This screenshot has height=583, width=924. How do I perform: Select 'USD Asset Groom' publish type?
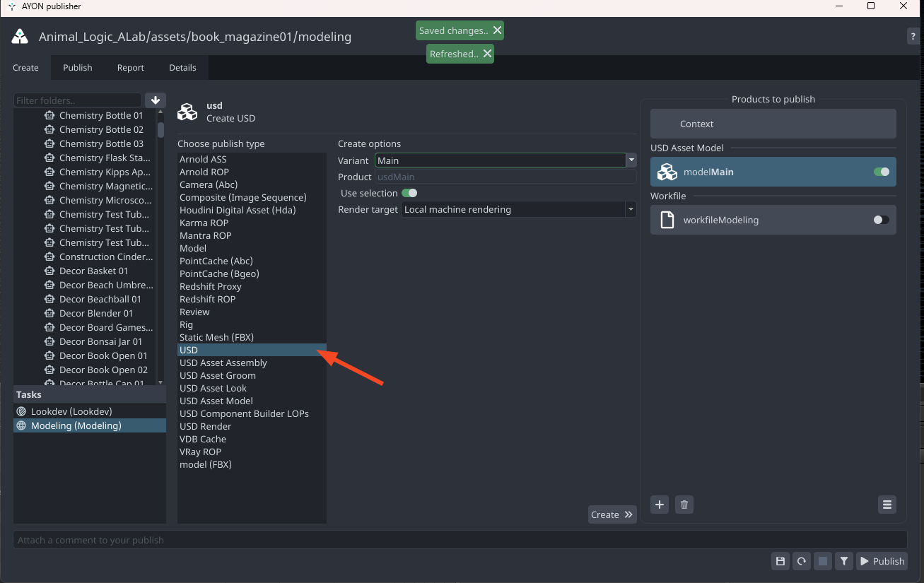pos(252,375)
